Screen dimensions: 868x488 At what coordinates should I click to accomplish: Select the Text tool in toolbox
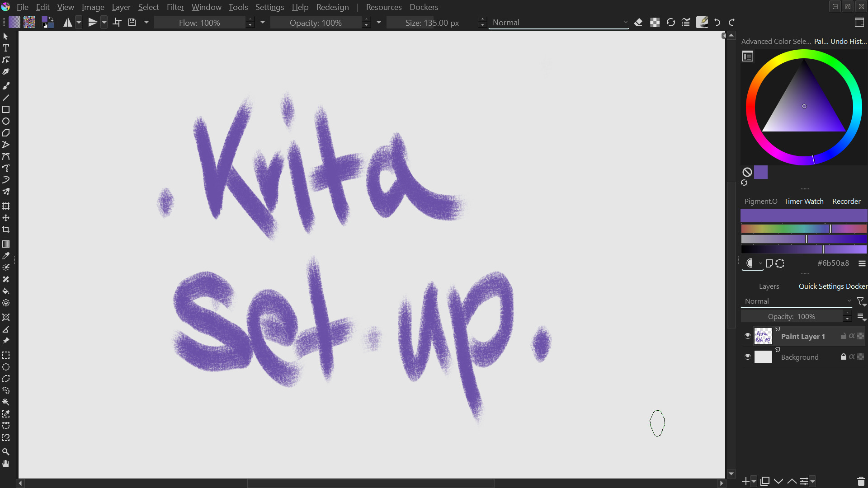pos(6,48)
